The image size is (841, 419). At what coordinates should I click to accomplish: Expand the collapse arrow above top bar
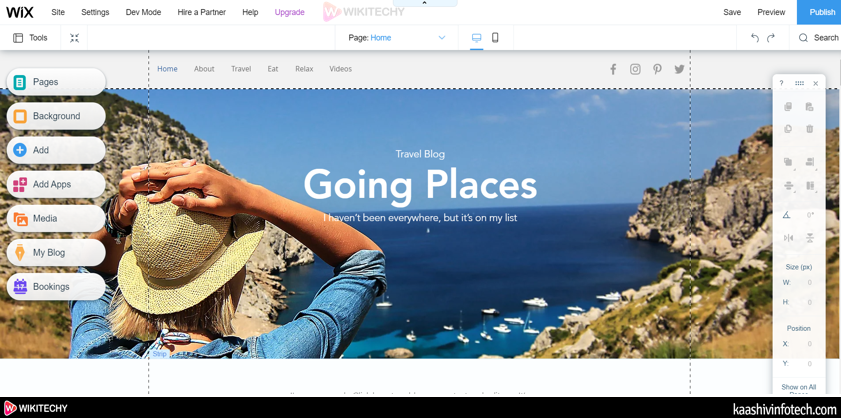pos(424,3)
